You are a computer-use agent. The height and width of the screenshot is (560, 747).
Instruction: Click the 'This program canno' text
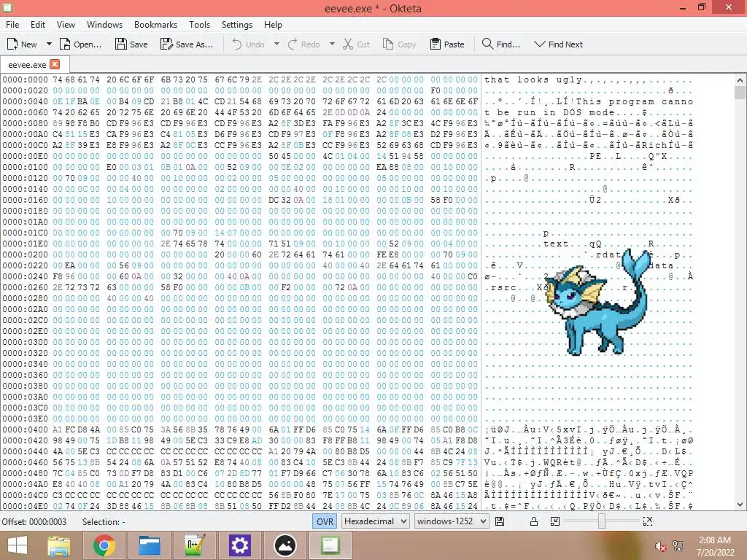(x=634, y=101)
